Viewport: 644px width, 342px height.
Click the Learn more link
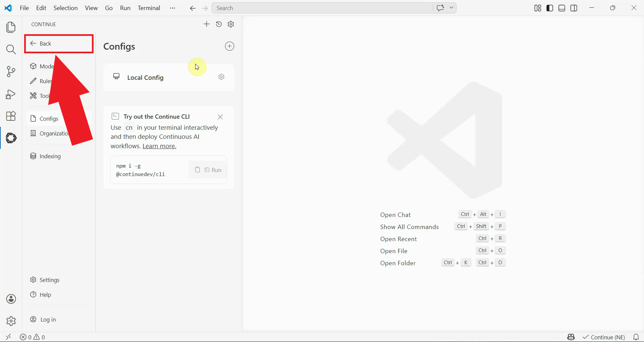coord(159,146)
